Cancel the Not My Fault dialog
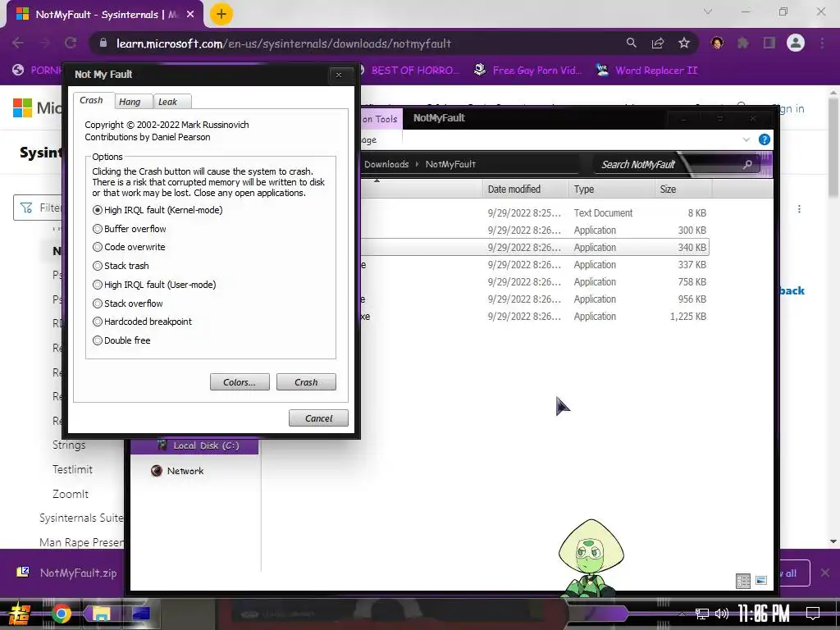 [x=318, y=418]
